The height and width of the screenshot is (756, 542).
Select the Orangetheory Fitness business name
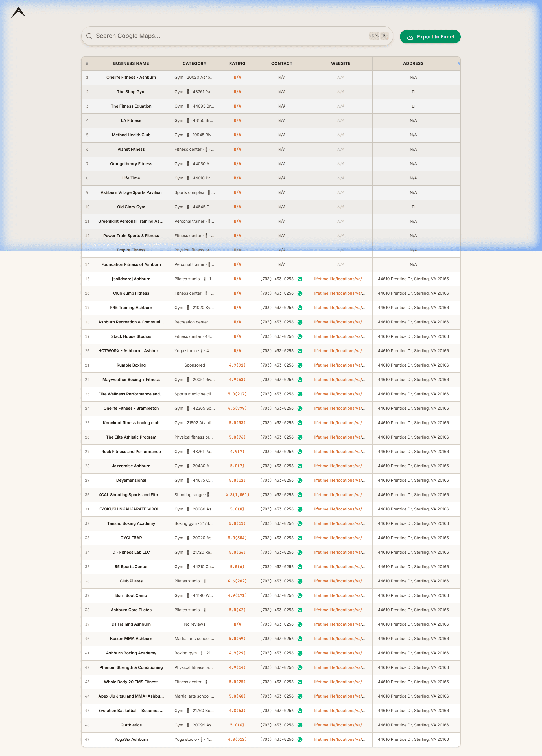[131, 164]
